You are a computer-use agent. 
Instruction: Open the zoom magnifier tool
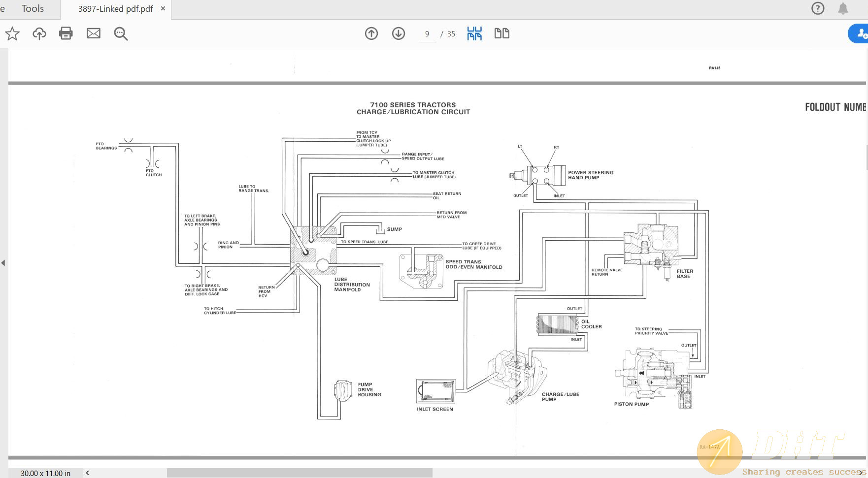click(x=120, y=34)
